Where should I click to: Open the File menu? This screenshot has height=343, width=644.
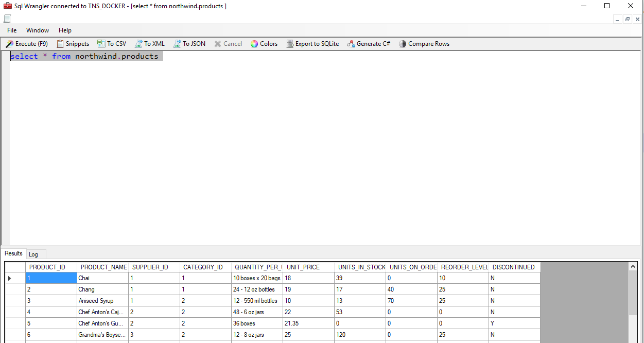click(12, 30)
